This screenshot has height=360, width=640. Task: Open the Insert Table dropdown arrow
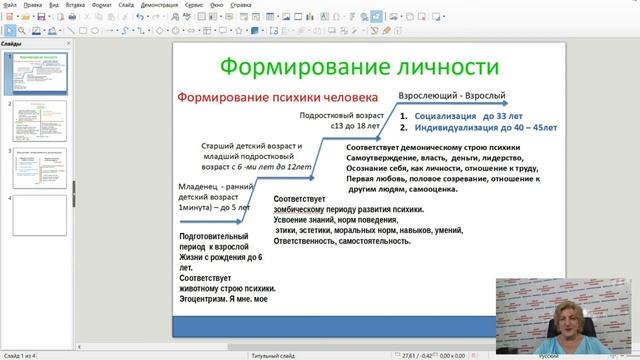(x=278, y=17)
